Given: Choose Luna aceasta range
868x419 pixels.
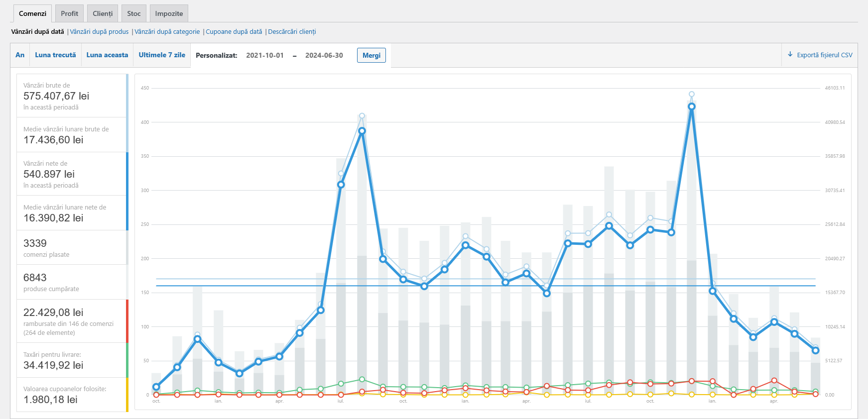Looking at the screenshot, I should click(x=107, y=55).
